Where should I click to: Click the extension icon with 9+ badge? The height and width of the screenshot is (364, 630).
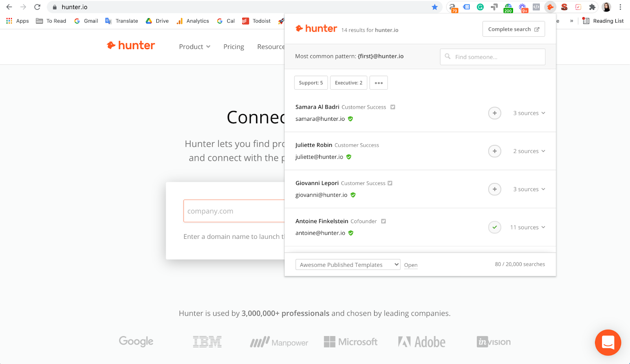523,7
